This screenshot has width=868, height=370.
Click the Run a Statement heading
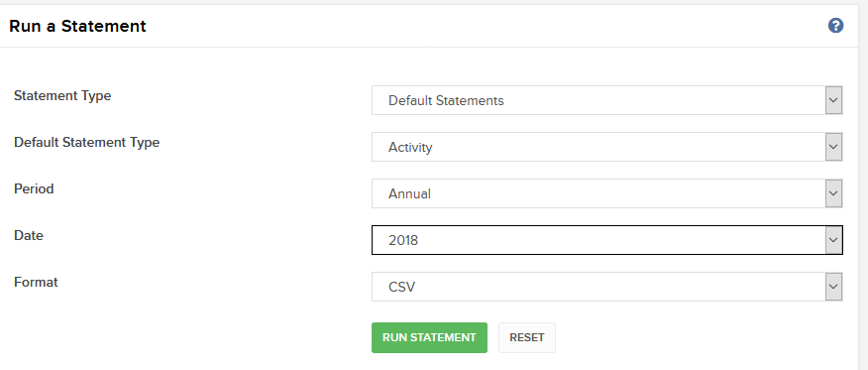pyautogui.click(x=78, y=26)
